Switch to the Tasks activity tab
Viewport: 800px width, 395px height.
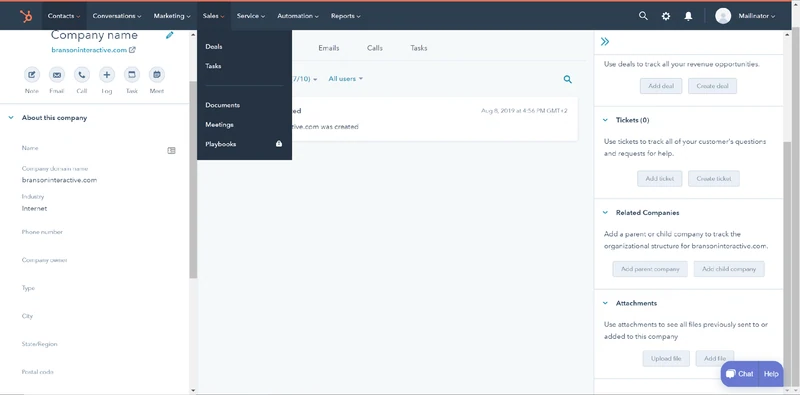point(419,48)
